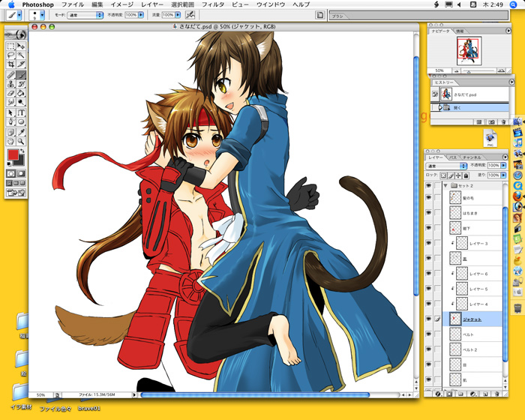Switch to the パス tab

tap(453, 157)
